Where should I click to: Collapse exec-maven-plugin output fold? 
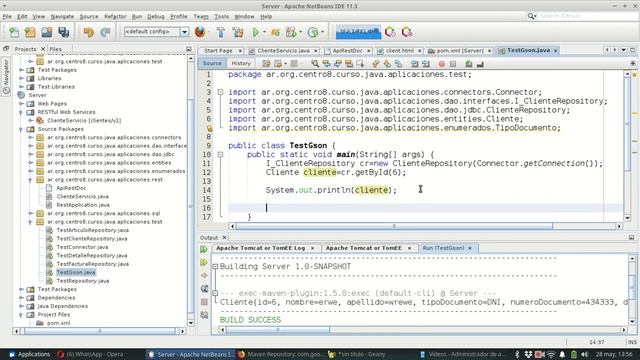click(216, 293)
